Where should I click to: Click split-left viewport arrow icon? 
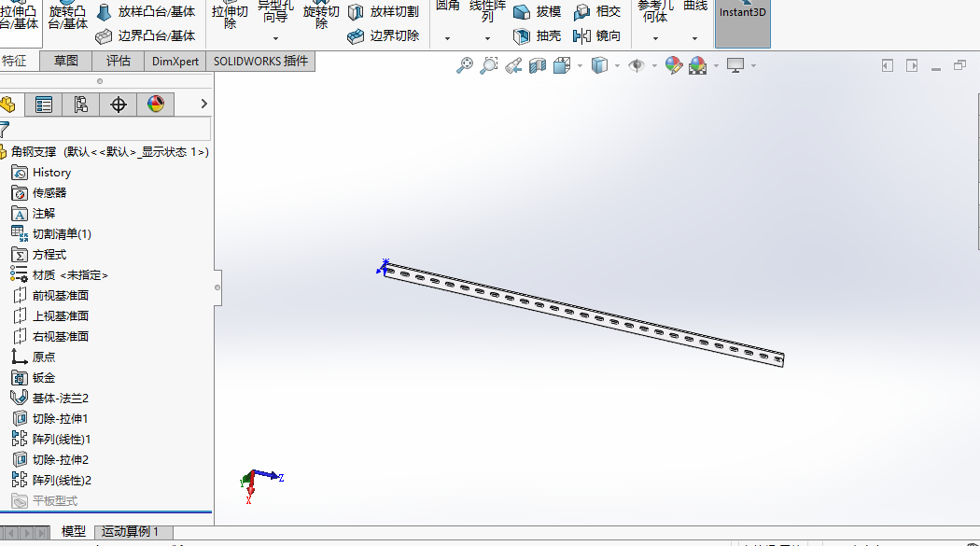tap(887, 65)
